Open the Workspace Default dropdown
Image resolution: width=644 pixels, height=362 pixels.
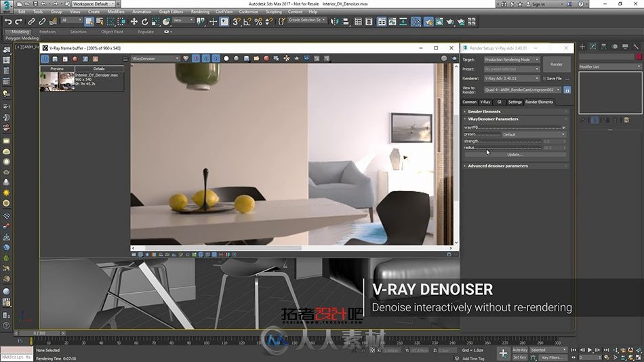(x=94, y=3)
